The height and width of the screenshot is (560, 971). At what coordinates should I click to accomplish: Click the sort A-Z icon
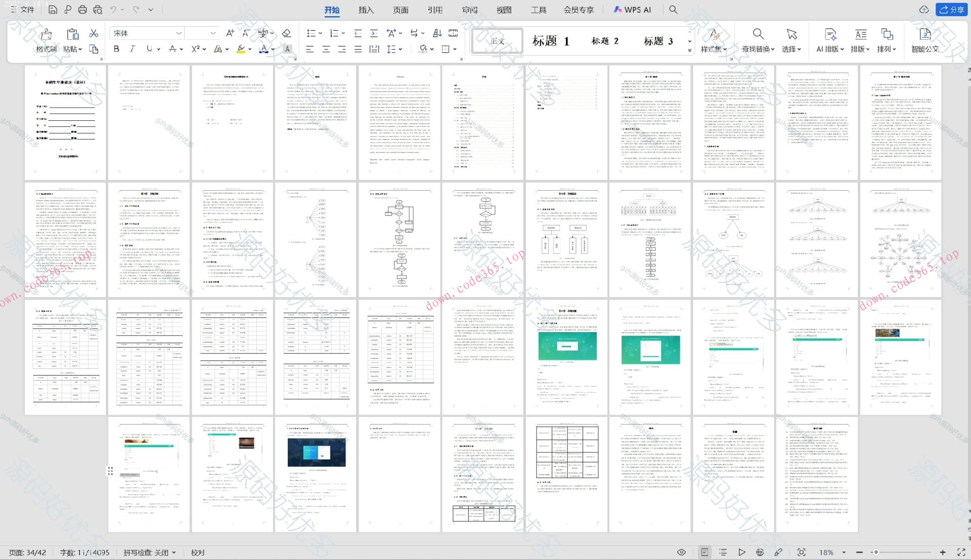coord(437,33)
